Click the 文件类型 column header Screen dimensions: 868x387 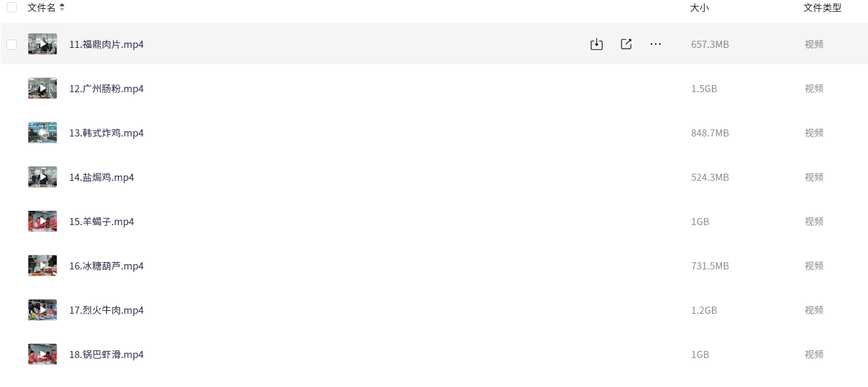[822, 8]
